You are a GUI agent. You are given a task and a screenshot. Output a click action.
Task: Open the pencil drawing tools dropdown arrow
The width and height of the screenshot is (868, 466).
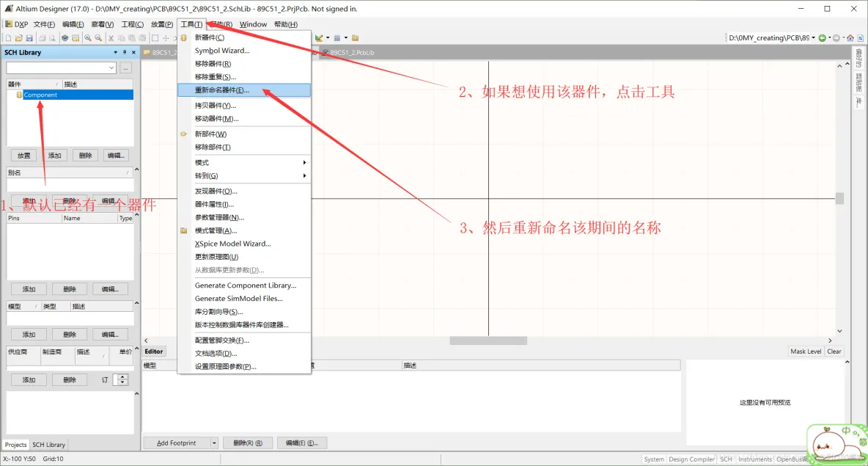[x=328, y=38]
